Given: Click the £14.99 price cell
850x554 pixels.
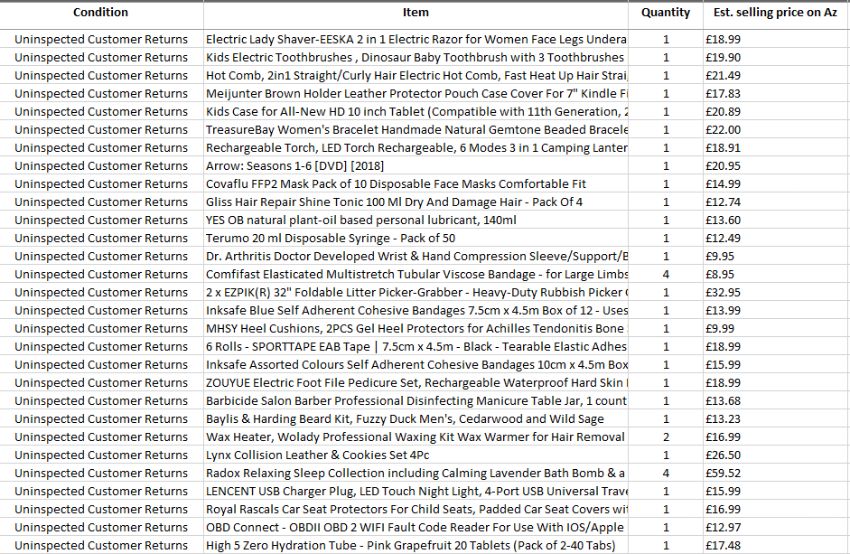Looking at the screenshot, I should click(776, 184).
